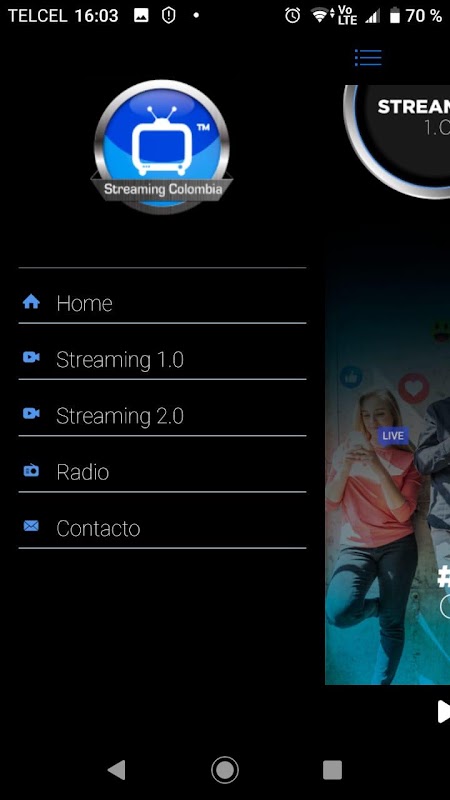This screenshot has width=450, height=800.
Task: Tap the camera icon beside Streaming 1.0
Action: (31, 357)
